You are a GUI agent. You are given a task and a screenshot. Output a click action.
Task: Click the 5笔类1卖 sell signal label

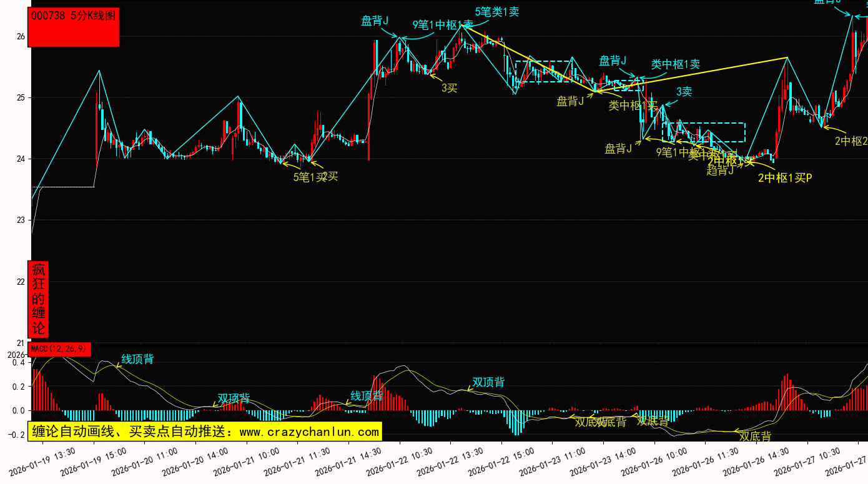[497, 11]
